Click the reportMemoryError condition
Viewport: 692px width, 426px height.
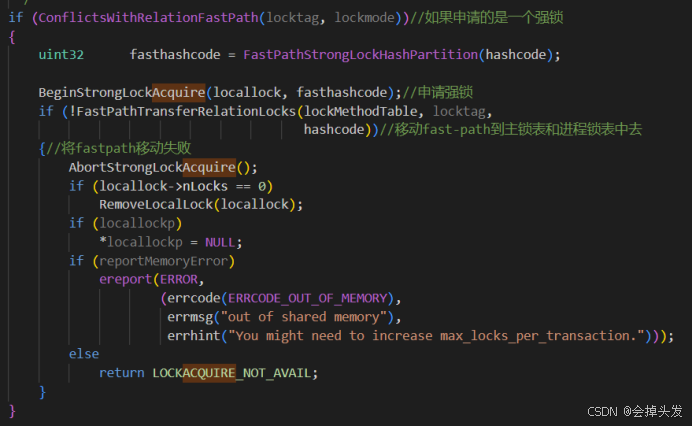point(164,261)
